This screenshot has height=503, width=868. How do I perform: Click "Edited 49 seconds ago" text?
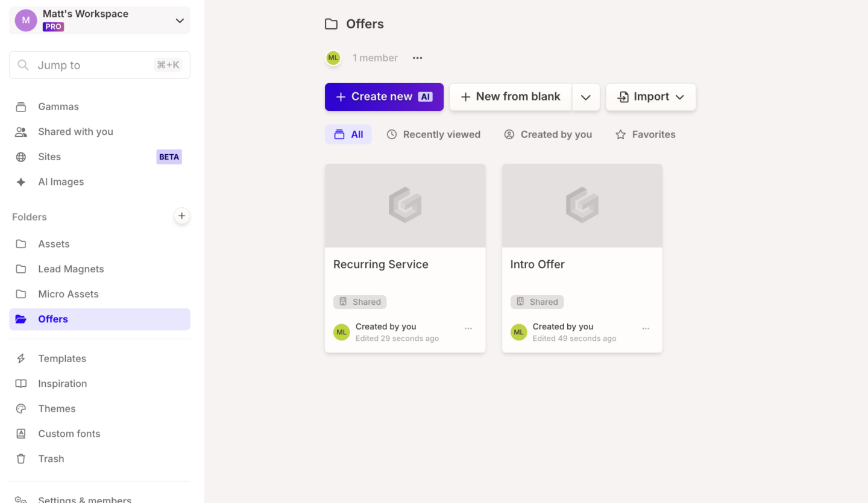(574, 339)
